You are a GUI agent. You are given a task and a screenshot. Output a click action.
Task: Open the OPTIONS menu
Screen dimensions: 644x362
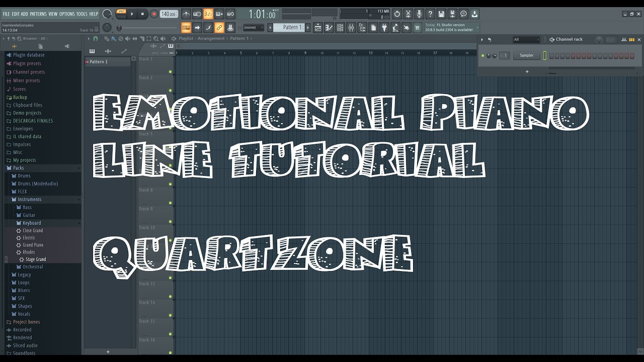point(67,14)
